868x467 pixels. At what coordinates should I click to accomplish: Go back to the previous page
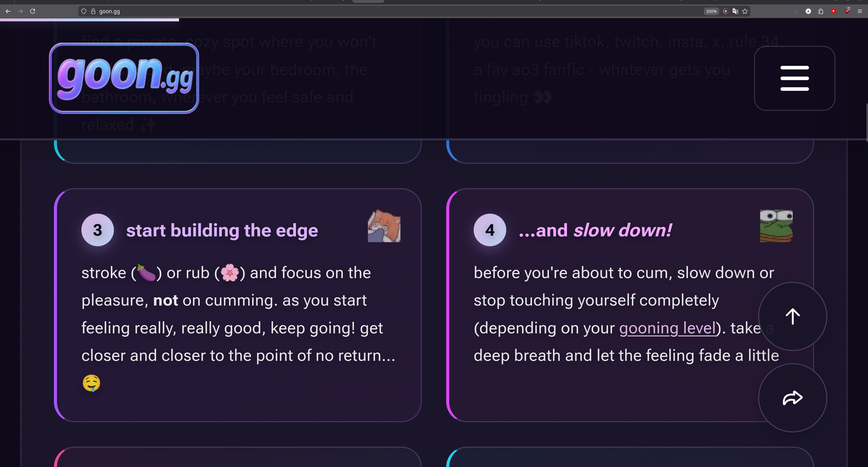point(8,11)
